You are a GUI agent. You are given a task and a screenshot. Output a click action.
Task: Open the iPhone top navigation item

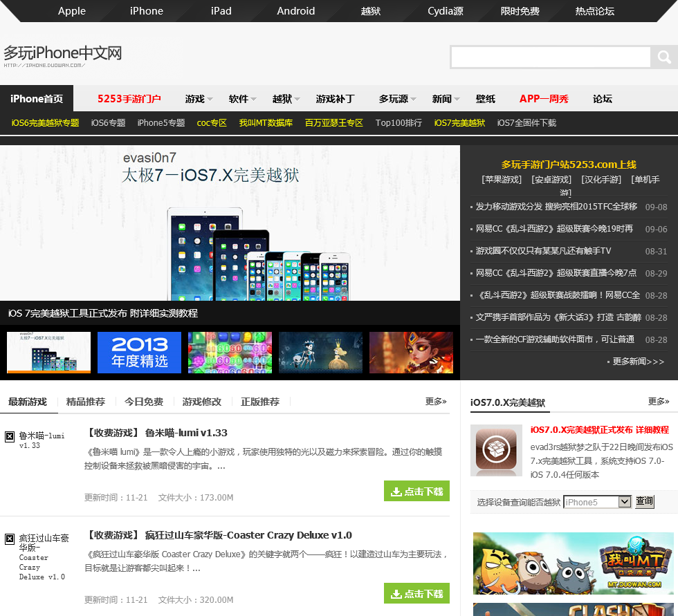coord(147,11)
